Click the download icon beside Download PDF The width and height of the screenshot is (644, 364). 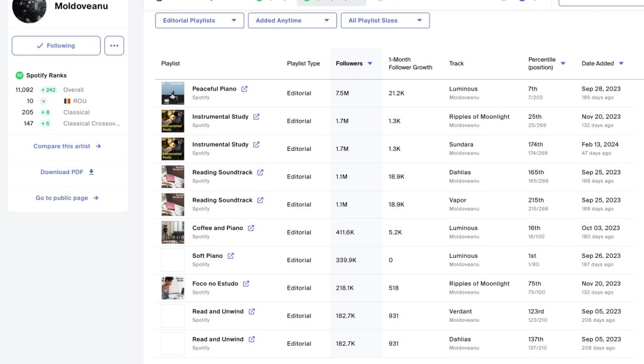(91, 172)
